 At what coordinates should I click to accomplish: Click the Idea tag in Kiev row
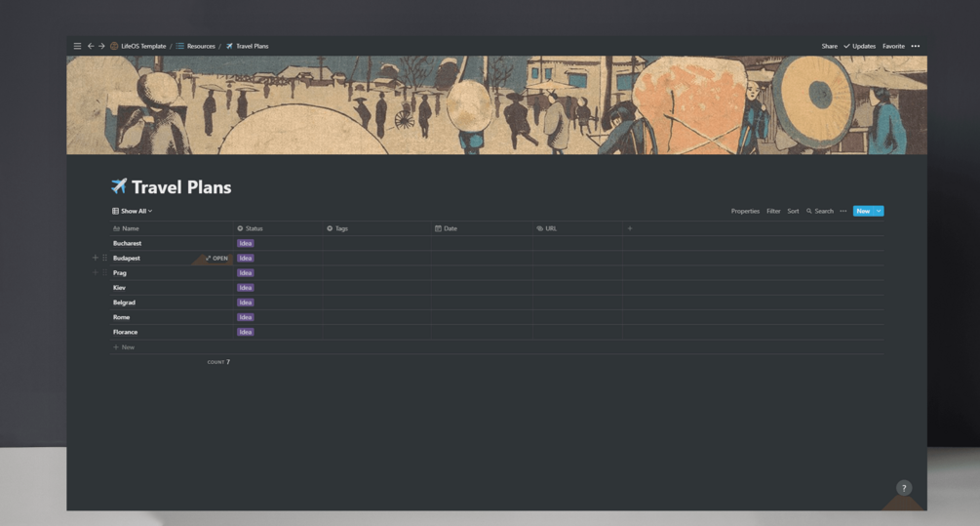click(x=245, y=288)
